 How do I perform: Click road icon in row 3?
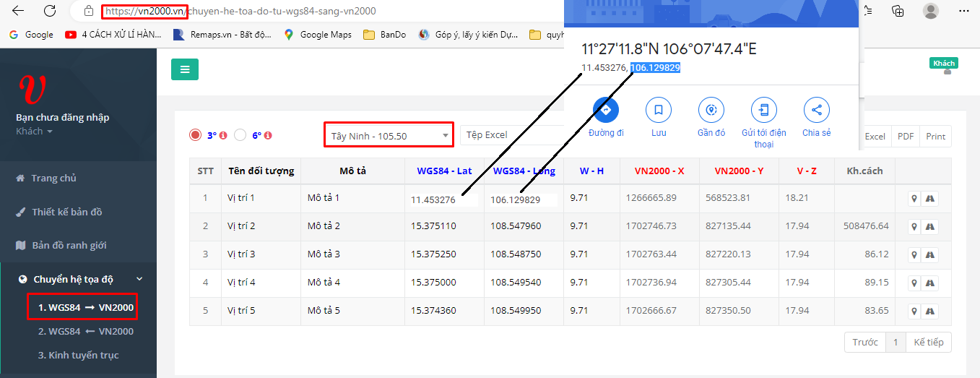[x=930, y=254]
